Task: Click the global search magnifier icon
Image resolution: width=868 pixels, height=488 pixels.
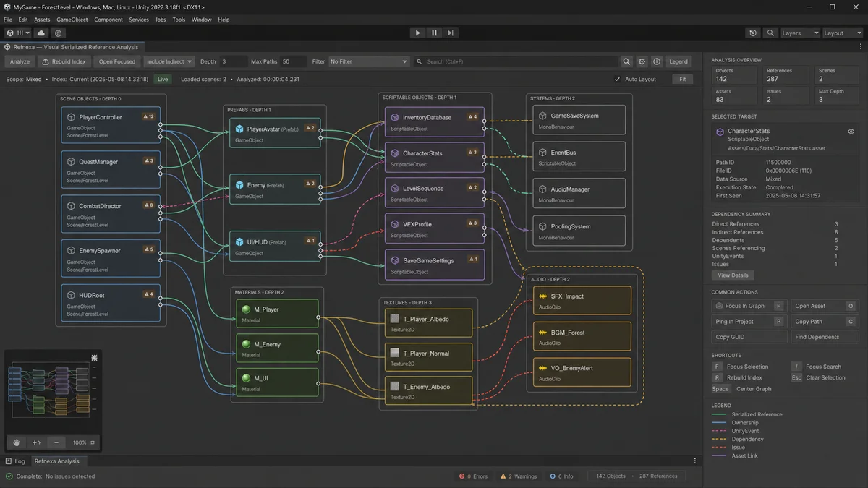Action: point(770,33)
